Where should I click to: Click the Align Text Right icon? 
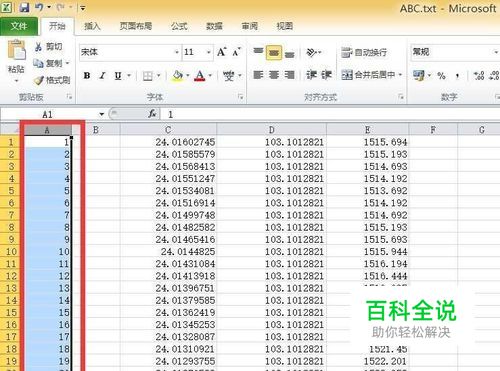pyautogui.click(x=289, y=75)
